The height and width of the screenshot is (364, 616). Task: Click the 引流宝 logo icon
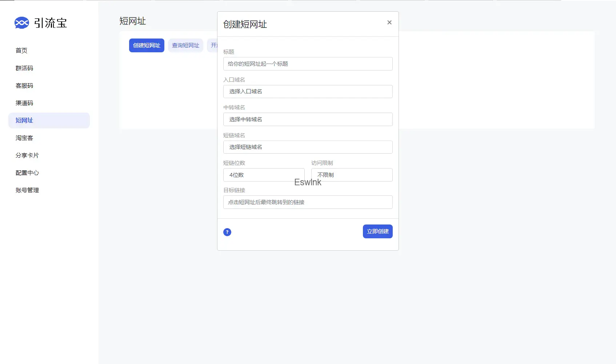click(21, 23)
